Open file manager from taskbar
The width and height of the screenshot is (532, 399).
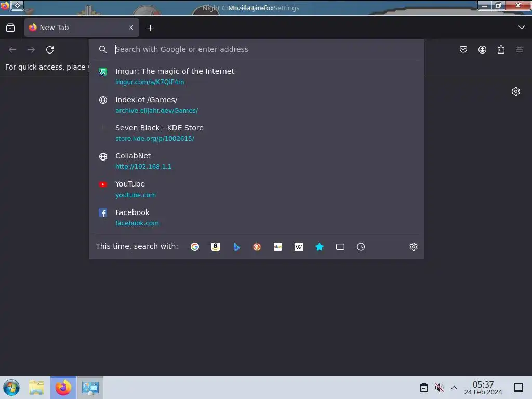(x=37, y=388)
